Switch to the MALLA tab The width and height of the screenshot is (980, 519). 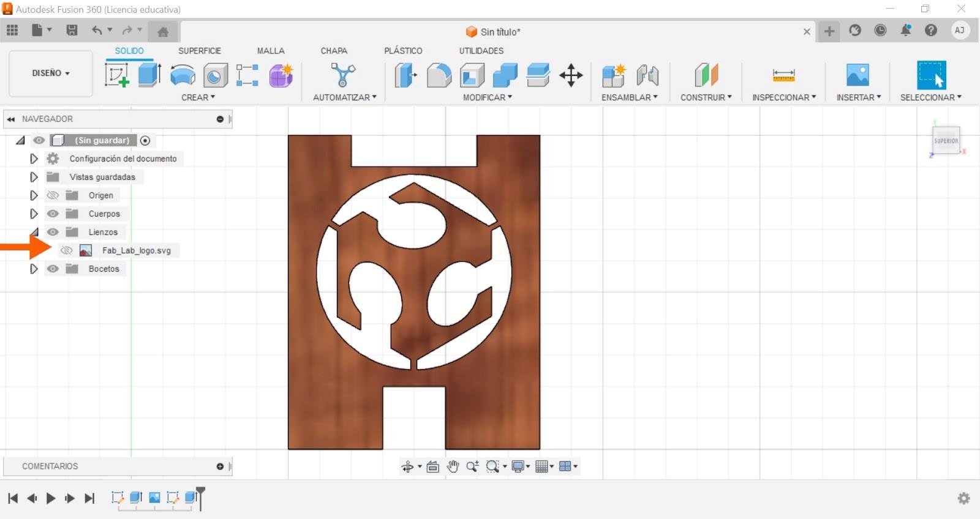(271, 51)
